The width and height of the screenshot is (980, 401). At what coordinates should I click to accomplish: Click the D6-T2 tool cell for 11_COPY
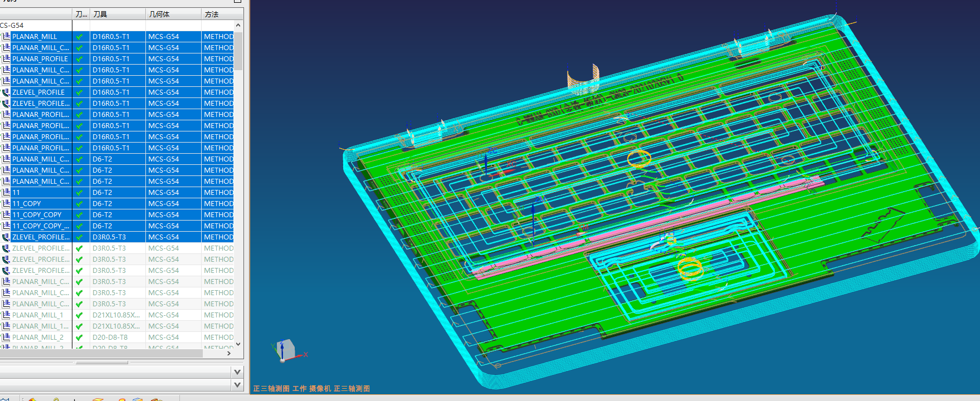pyautogui.click(x=118, y=204)
